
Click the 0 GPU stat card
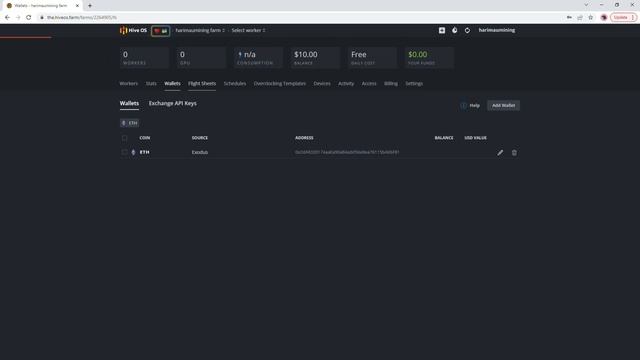pos(202,58)
